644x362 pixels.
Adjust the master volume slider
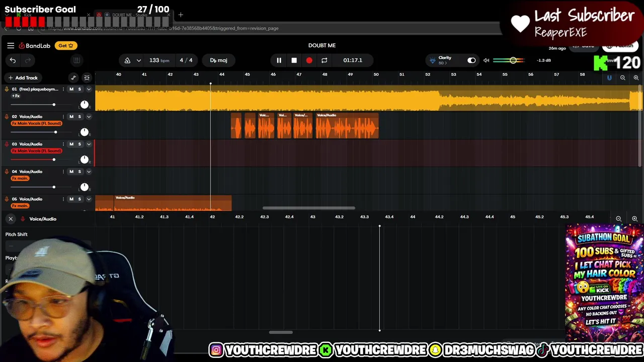(x=509, y=60)
